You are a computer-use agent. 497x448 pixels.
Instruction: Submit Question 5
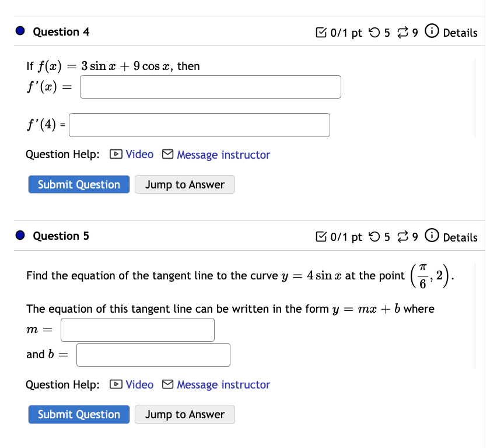point(79,414)
